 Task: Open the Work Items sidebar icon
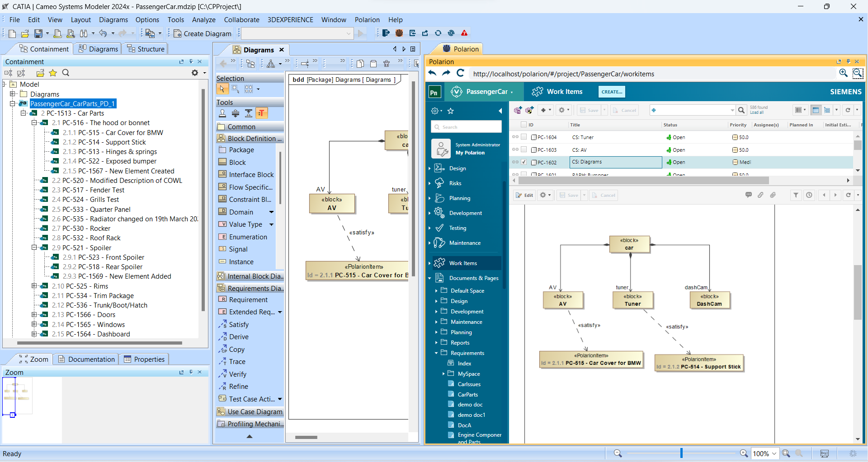pos(439,263)
